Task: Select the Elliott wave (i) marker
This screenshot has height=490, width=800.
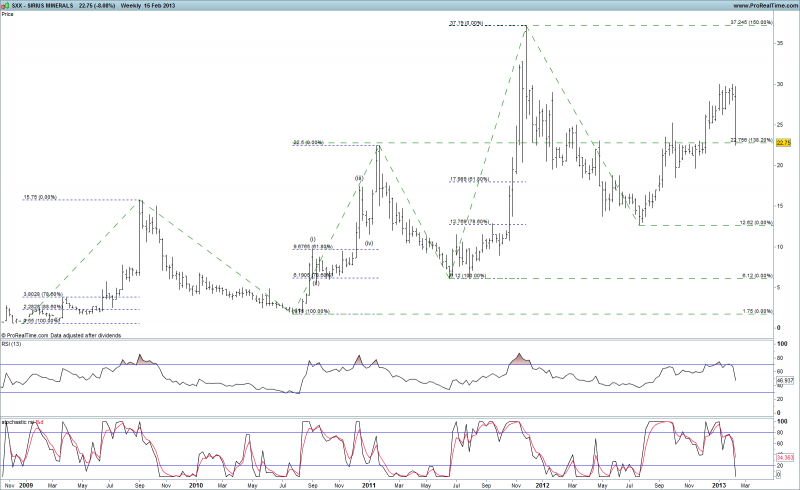Action: click(312, 240)
